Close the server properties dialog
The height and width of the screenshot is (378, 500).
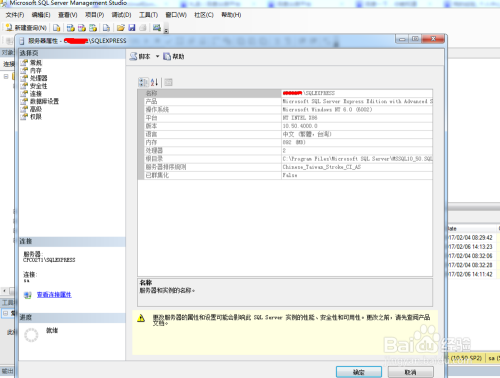(433, 39)
